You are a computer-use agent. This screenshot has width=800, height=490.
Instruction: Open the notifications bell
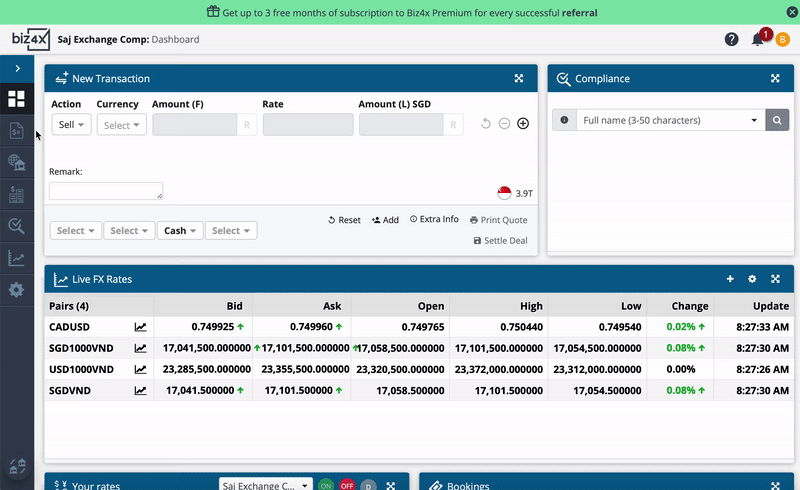[758, 39]
